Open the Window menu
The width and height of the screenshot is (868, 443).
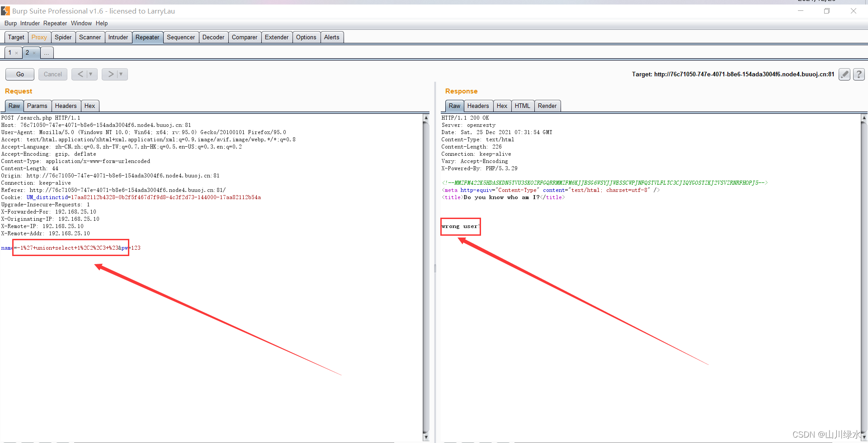click(81, 23)
